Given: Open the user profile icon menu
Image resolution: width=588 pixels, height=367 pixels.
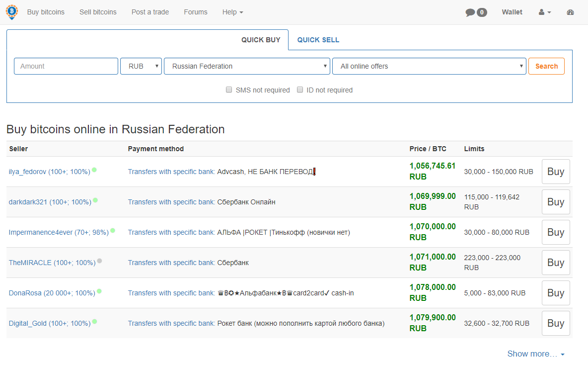Looking at the screenshot, I should point(544,12).
